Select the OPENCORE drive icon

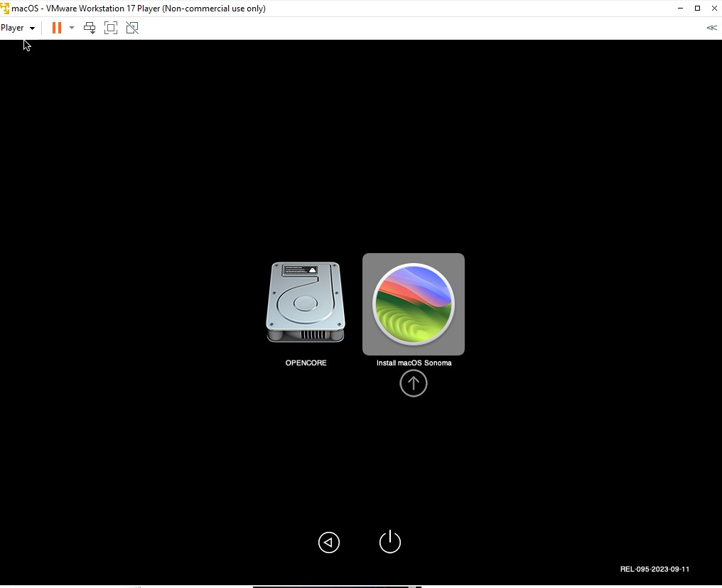(x=306, y=303)
